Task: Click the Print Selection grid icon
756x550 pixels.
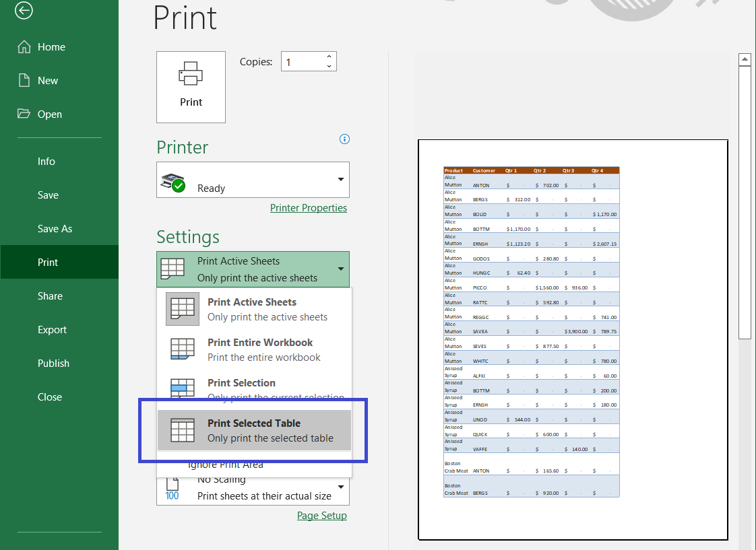Action: [183, 388]
